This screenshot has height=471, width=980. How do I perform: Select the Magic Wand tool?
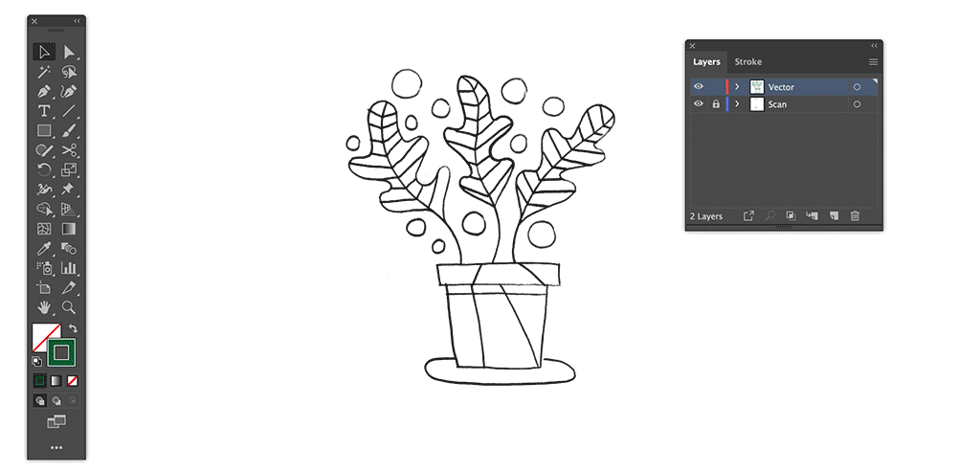pos(44,73)
